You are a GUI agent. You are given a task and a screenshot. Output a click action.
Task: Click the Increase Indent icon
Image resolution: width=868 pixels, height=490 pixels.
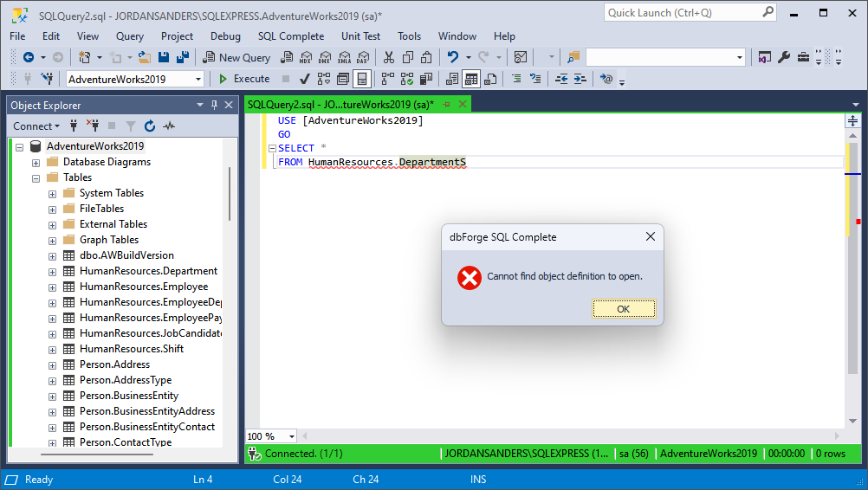coord(580,79)
